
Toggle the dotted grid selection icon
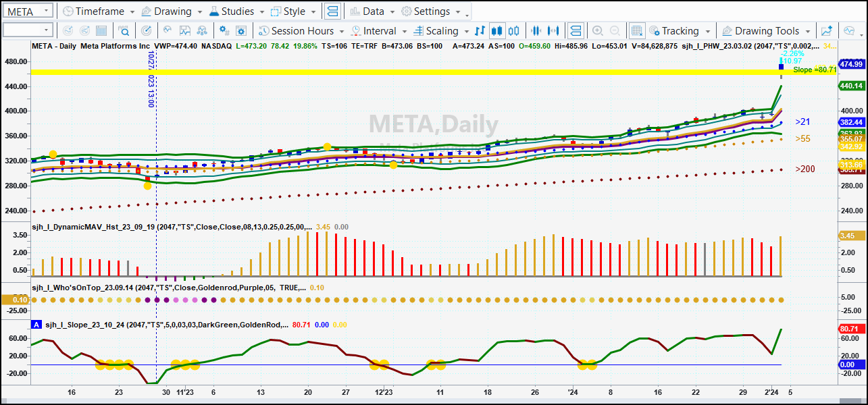tap(636, 31)
